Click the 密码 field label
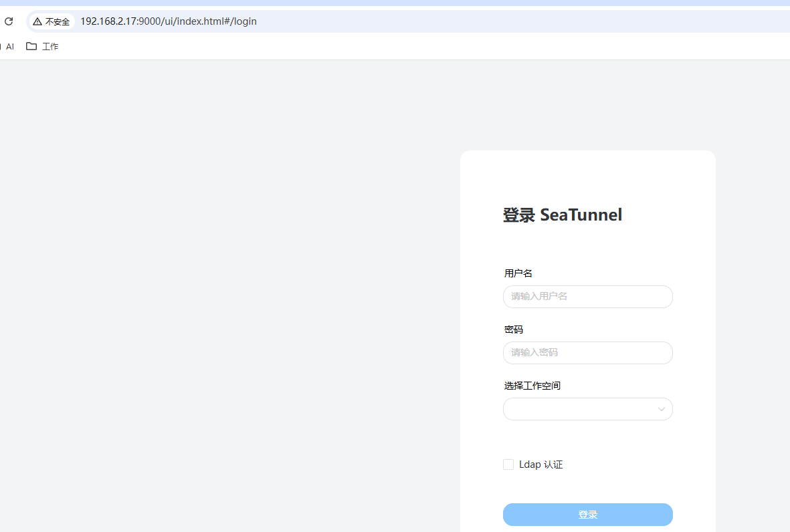The height and width of the screenshot is (532, 790). pos(513,329)
